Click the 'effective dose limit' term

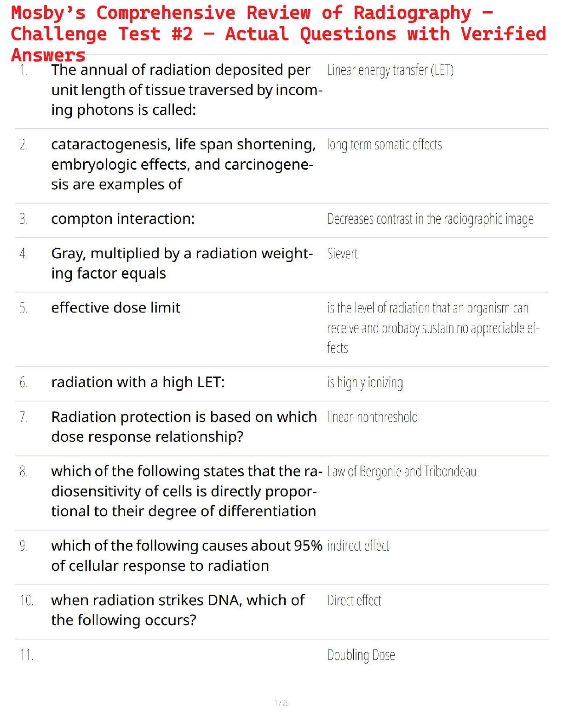pyautogui.click(x=116, y=307)
